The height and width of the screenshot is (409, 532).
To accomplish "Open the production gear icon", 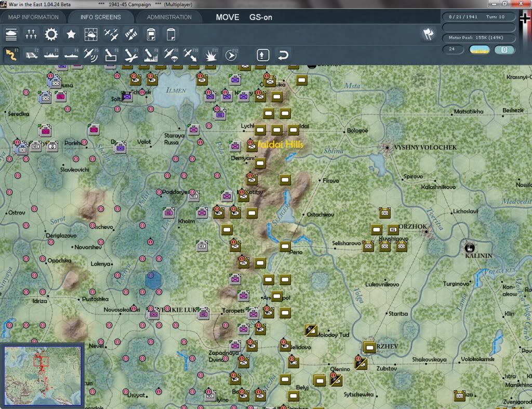I will click(x=51, y=35).
